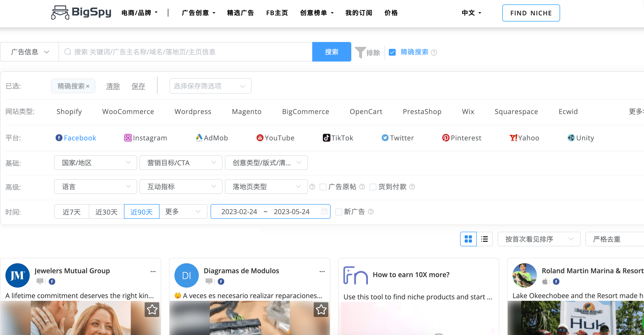Open the 选择保存筛选项 dropdown
This screenshot has width=644, height=335.
pos(210,86)
